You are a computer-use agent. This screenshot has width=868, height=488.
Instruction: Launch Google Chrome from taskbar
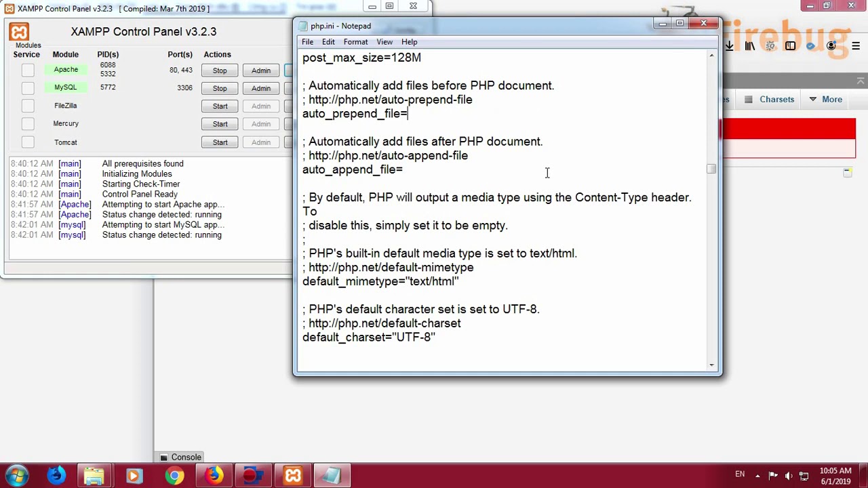[174, 475]
